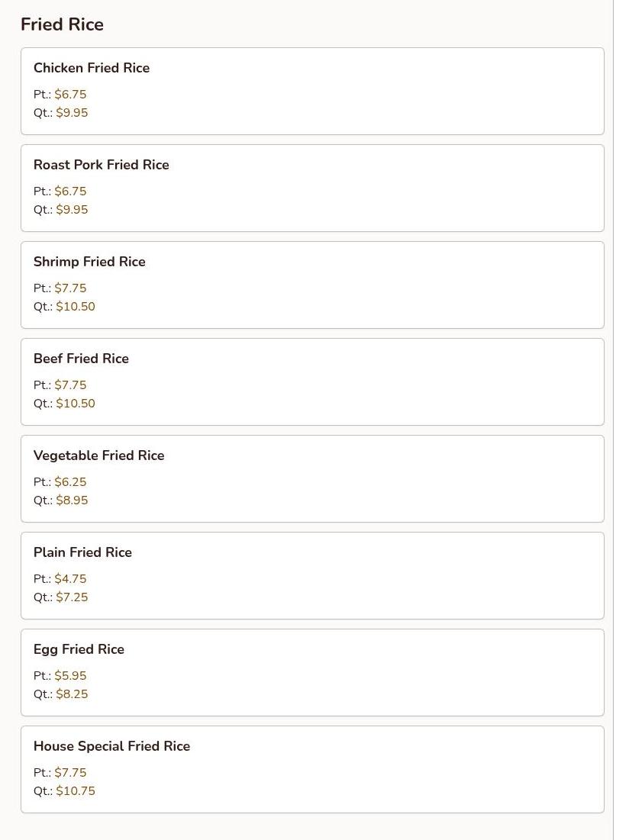Choose the Plain Fried Rice pint price $4.75
Screen dimensions: 629x840
(70, 579)
